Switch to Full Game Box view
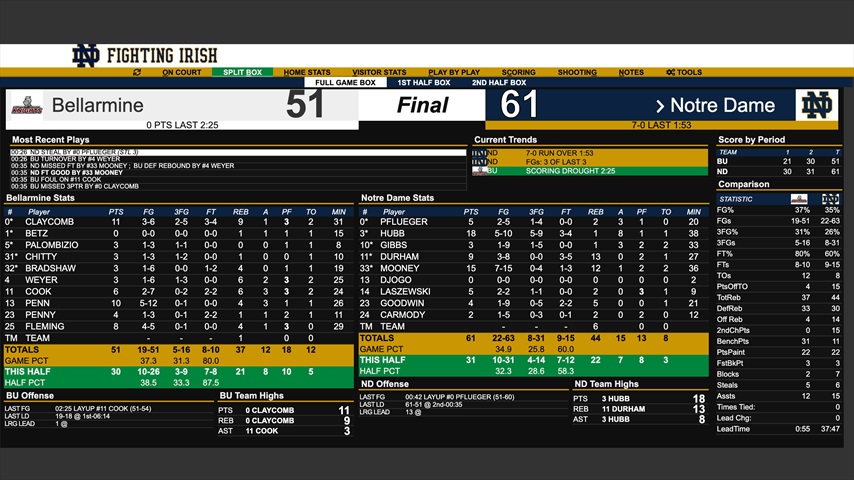Viewport: 854px width, 480px height. [345, 82]
